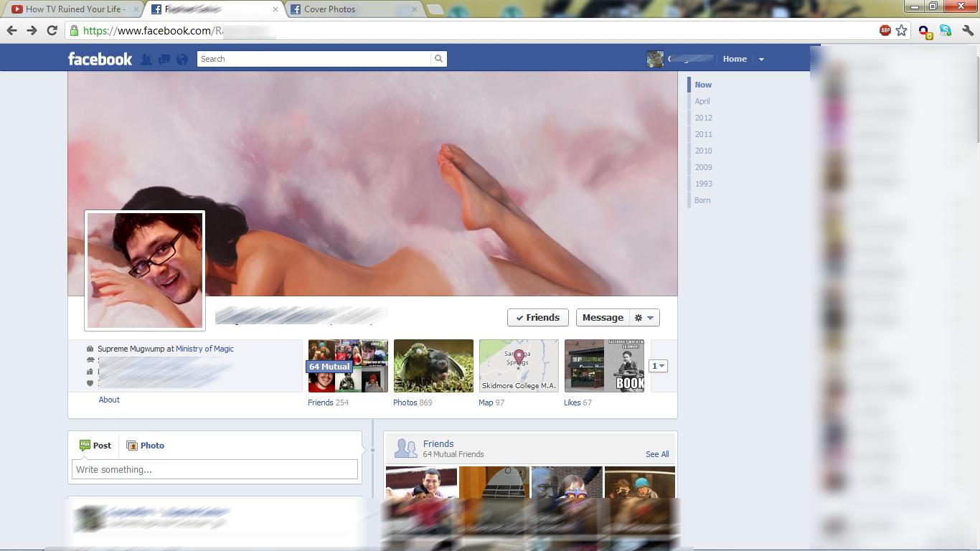The height and width of the screenshot is (551, 980).
Task: Jump to Now on the timeline
Action: click(703, 85)
